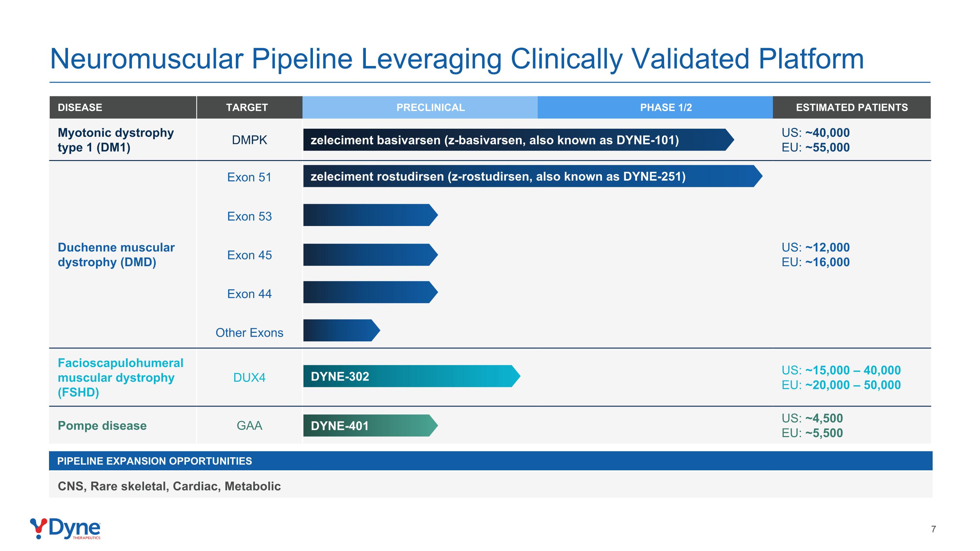Image resolution: width=980 pixels, height=551 pixels.
Task: Click the TARGET column header
Action: 247,107
